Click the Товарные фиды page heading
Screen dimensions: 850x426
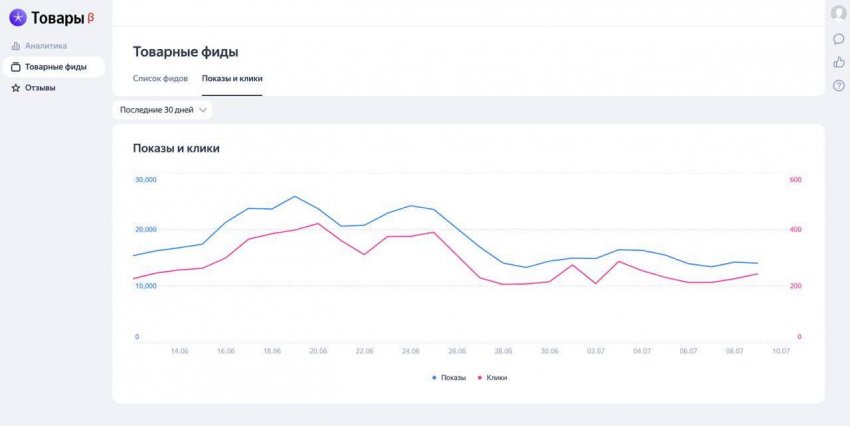click(185, 52)
